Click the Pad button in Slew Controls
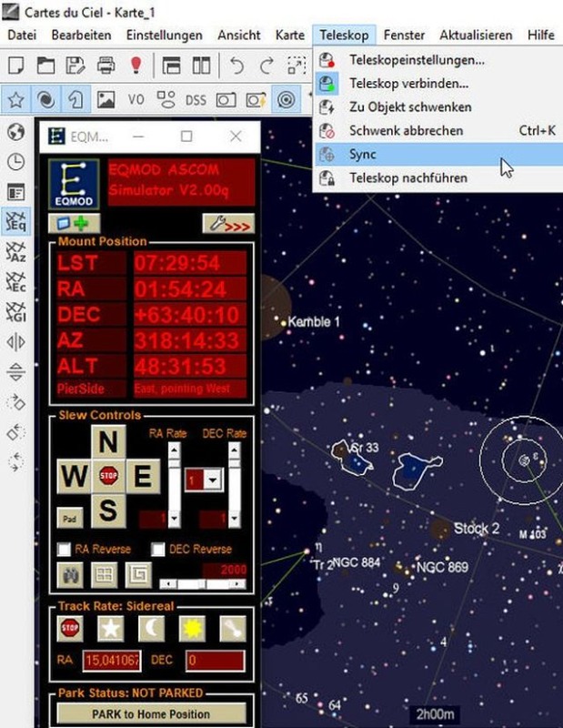563x728 pixels. click(70, 518)
